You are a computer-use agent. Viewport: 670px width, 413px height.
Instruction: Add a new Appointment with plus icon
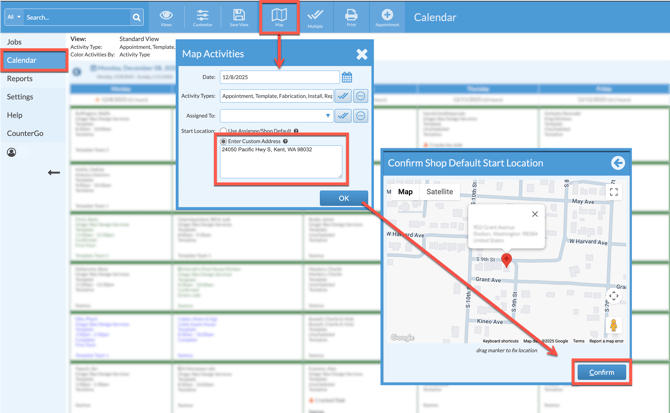(387, 17)
